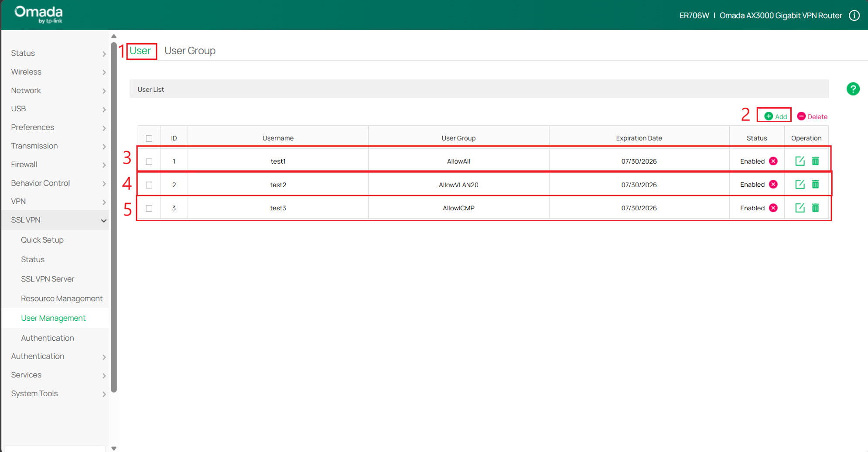Click test1's expiration date 07/30/2026

tap(639, 161)
